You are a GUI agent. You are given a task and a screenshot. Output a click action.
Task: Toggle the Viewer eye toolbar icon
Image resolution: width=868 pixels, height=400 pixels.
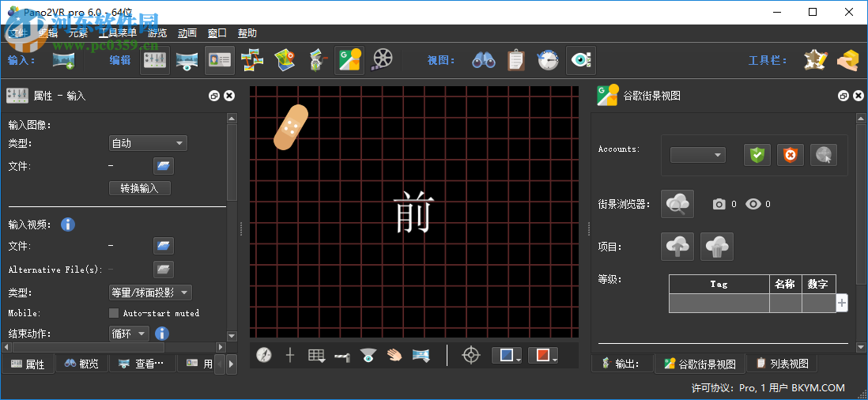coord(581,60)
